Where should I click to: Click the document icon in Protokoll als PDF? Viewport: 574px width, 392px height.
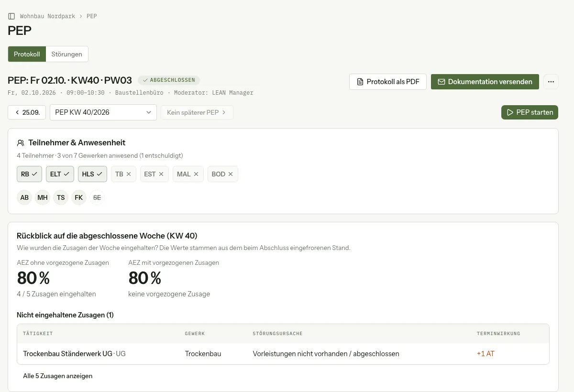pos(360,82)
